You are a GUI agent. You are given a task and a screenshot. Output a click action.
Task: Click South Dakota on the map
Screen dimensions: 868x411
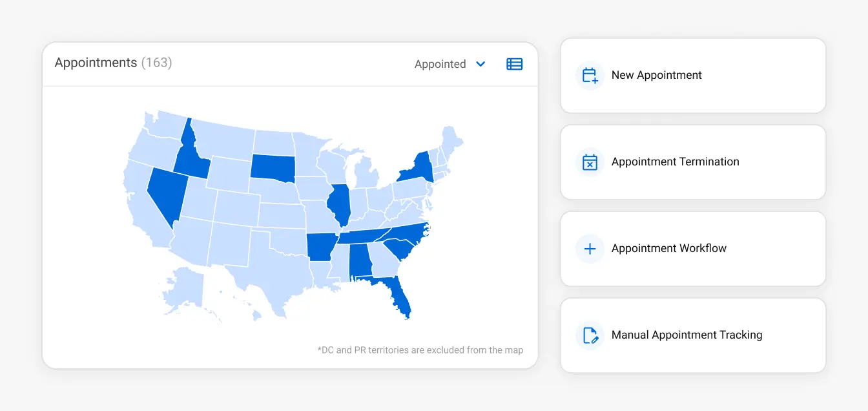[x=272, y=166]
